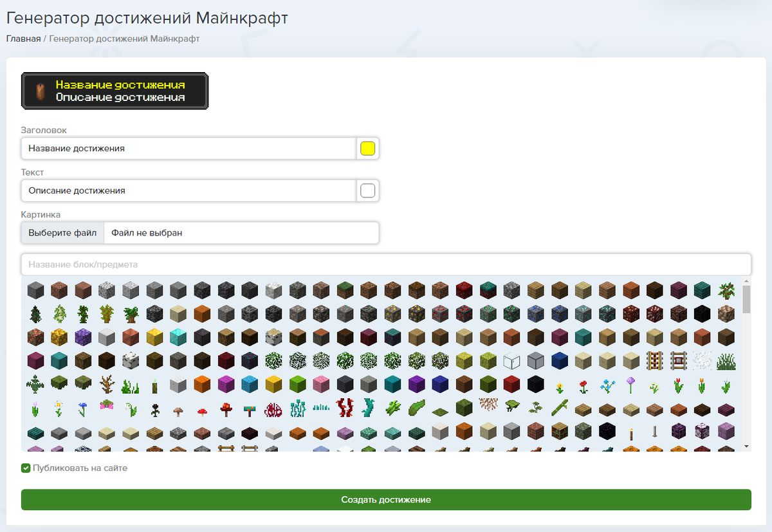Click the icon list scrollbar thumb
Image resolution: width=772 pixels, height=532 pixels.
746,299
